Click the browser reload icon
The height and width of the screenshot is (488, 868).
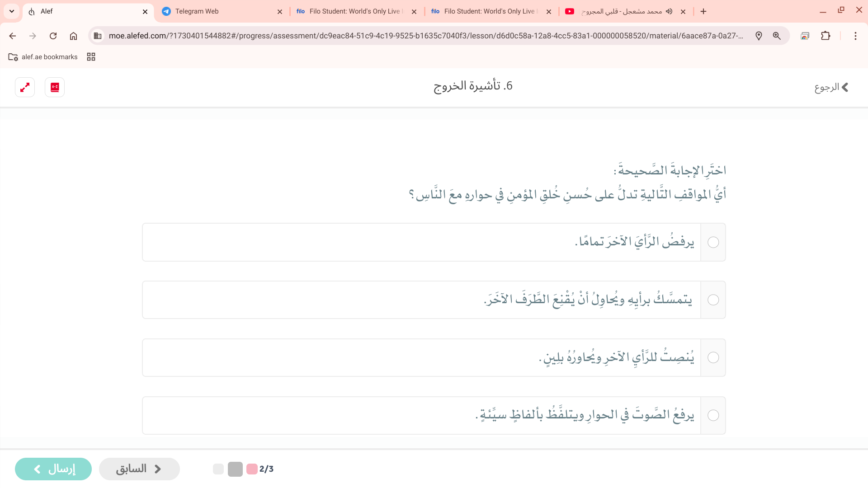coord(53,36)
